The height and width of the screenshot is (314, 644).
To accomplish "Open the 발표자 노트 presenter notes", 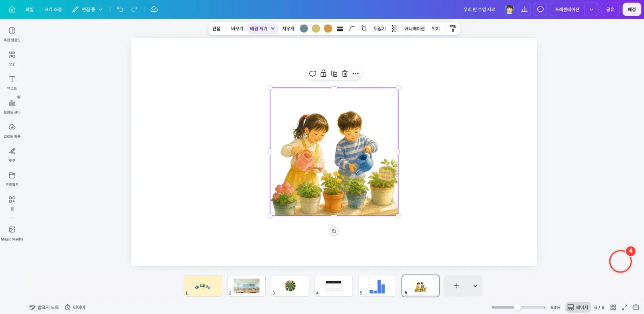I will click(x=44, y=307).
